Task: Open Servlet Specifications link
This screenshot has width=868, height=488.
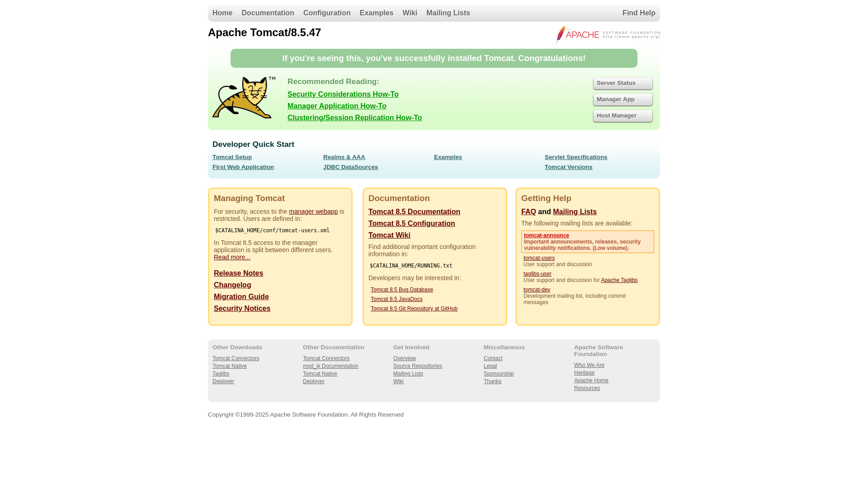Action: coord(576,157)
